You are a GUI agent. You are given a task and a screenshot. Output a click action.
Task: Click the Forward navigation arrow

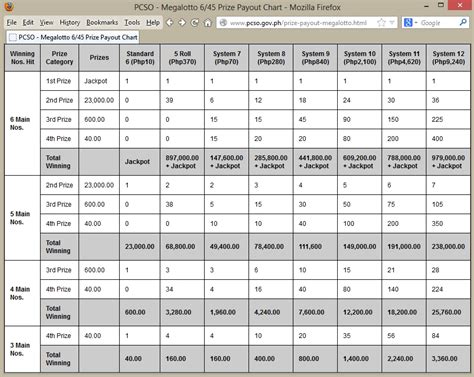(182, 23)
